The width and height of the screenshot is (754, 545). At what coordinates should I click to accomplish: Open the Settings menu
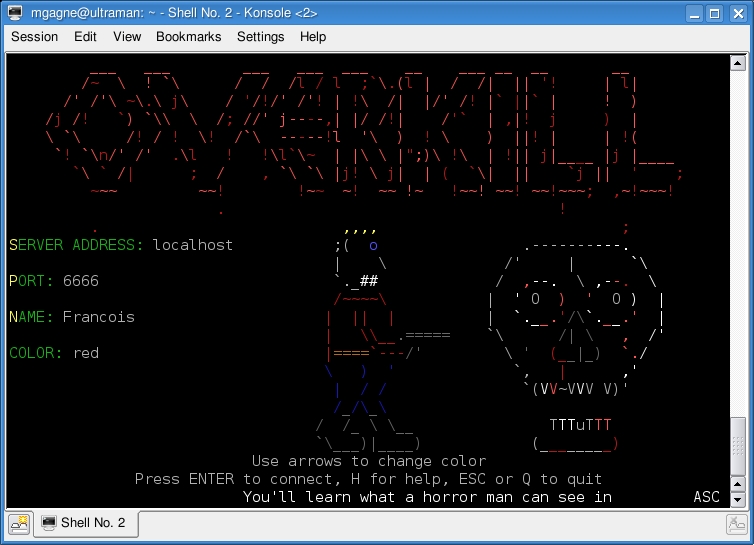coord(260,37)
